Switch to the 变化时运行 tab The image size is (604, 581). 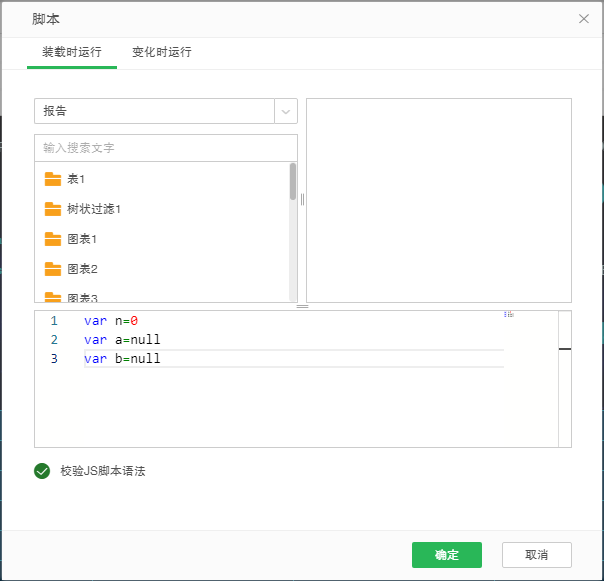[162, 52]
